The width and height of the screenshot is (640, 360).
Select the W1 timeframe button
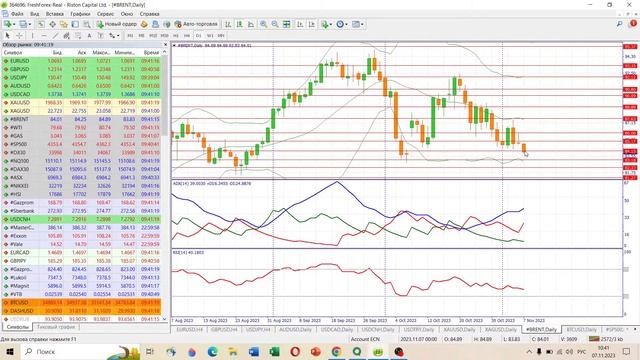pyautogui.click(x=210, y=36)
